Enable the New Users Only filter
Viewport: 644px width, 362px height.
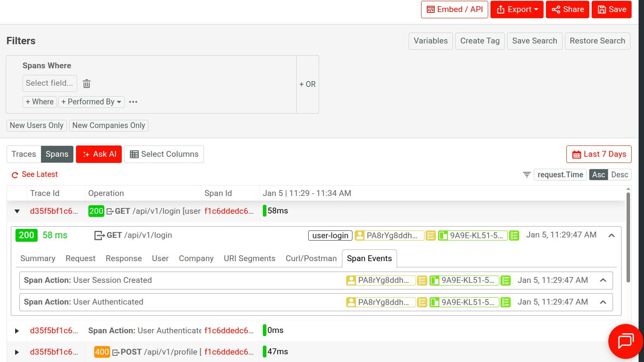[36, 125]
